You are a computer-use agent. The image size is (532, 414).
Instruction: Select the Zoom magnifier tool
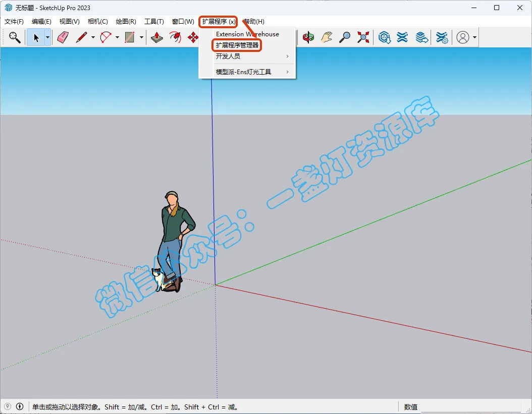point(345,37)
